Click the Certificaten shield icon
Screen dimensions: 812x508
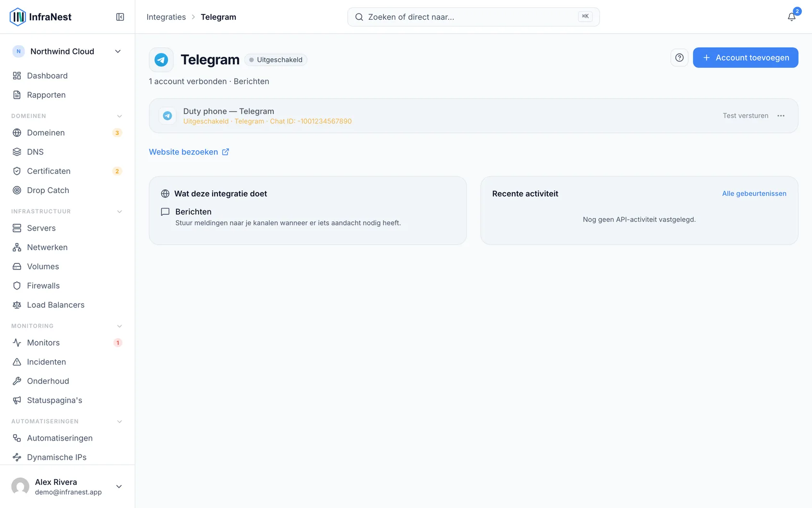click(x=17, y=171)
